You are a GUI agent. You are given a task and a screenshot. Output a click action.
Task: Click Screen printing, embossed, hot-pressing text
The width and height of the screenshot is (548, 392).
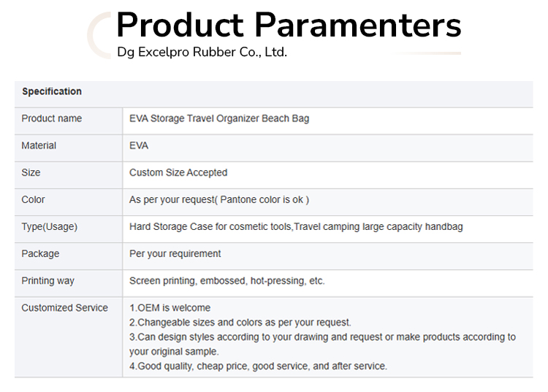click(x=227, y=281)
